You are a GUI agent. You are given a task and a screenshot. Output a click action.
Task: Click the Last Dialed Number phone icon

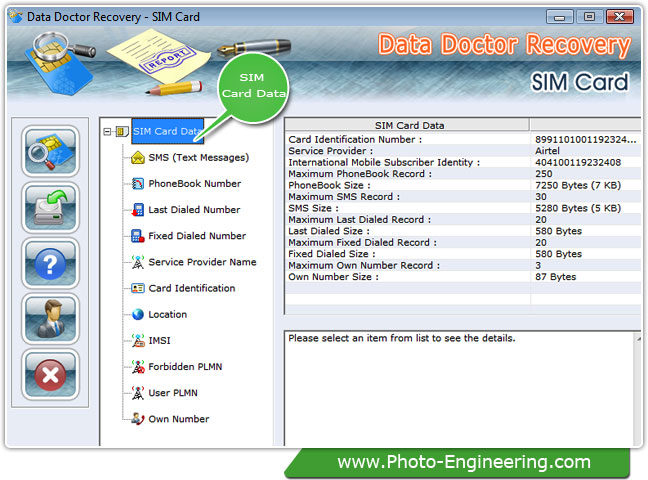point(137,210)
